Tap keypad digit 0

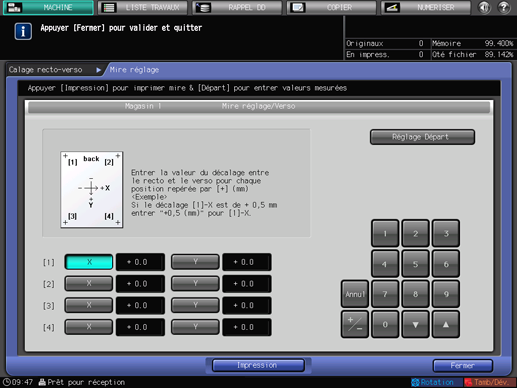click(x=385, y=324)
